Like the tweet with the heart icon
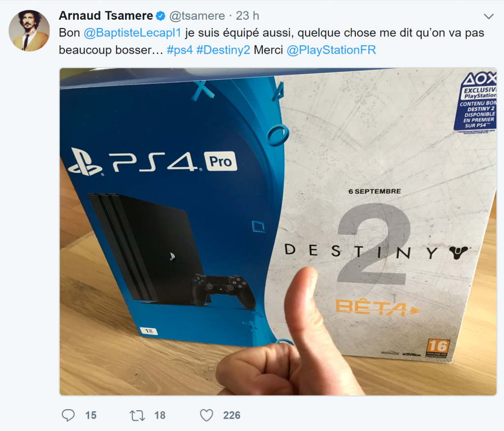Screen dimensions: 504x431 coord(206,415)
